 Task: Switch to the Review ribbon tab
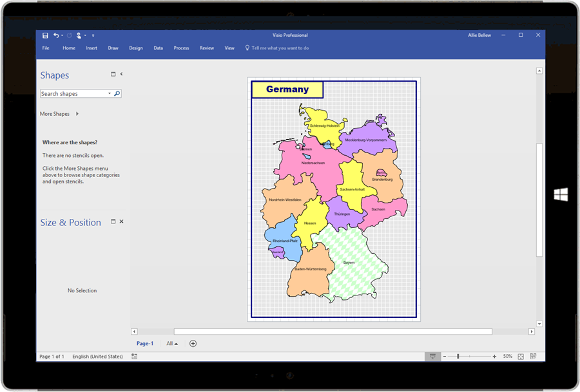pyautogui.click(x=207, y=48)
